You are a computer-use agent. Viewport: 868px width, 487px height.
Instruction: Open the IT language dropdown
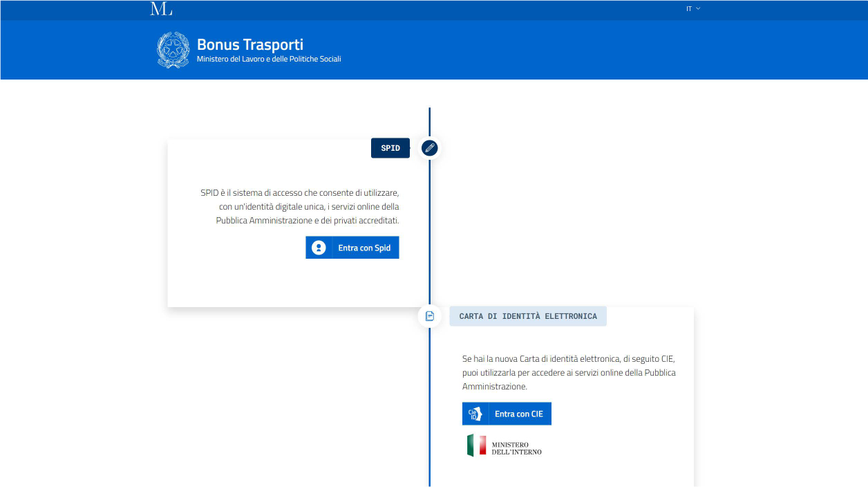[x=693, y=9]
